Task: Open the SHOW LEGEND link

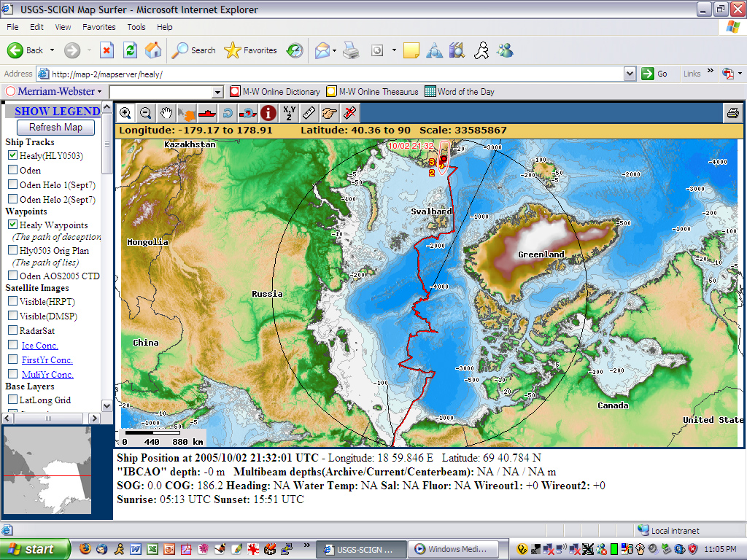Action: pyautogui.click(x=57, y=111)
